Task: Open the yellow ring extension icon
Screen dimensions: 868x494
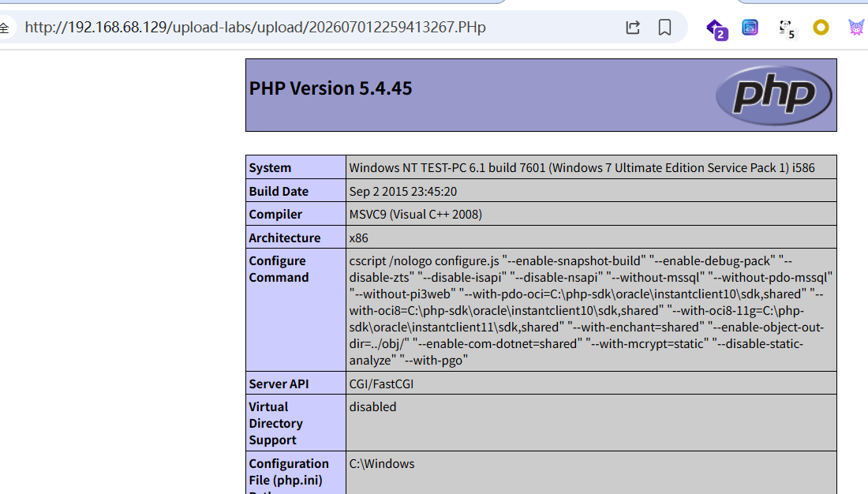Action: tap(821, 27)
